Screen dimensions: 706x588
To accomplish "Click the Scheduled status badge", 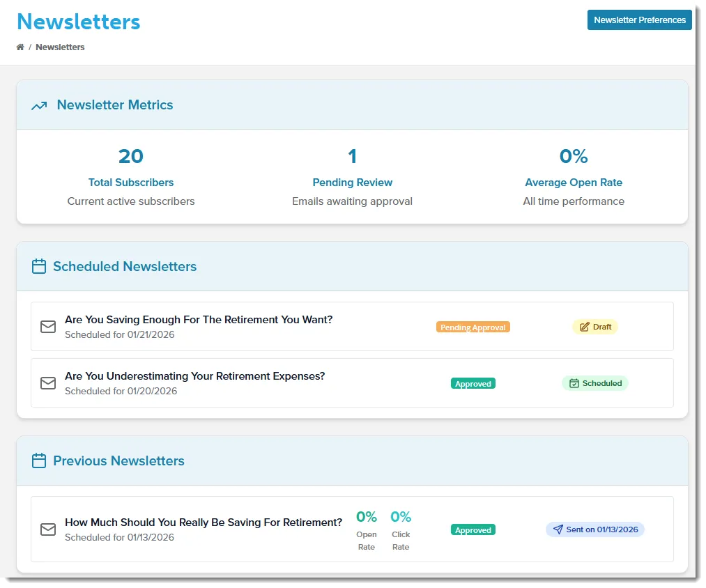I will tap(594, 383).
